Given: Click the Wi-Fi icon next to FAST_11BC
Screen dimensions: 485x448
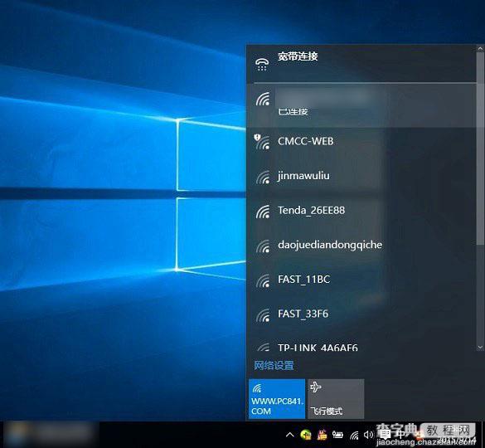Looking at the screenshot, I should tap(263, 281).
